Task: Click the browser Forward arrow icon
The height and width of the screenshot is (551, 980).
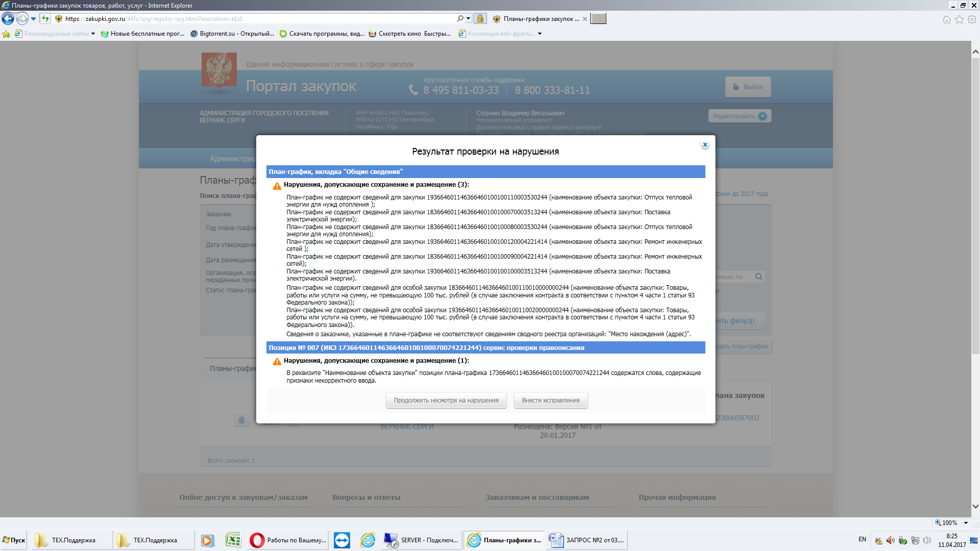Action: 22,19
